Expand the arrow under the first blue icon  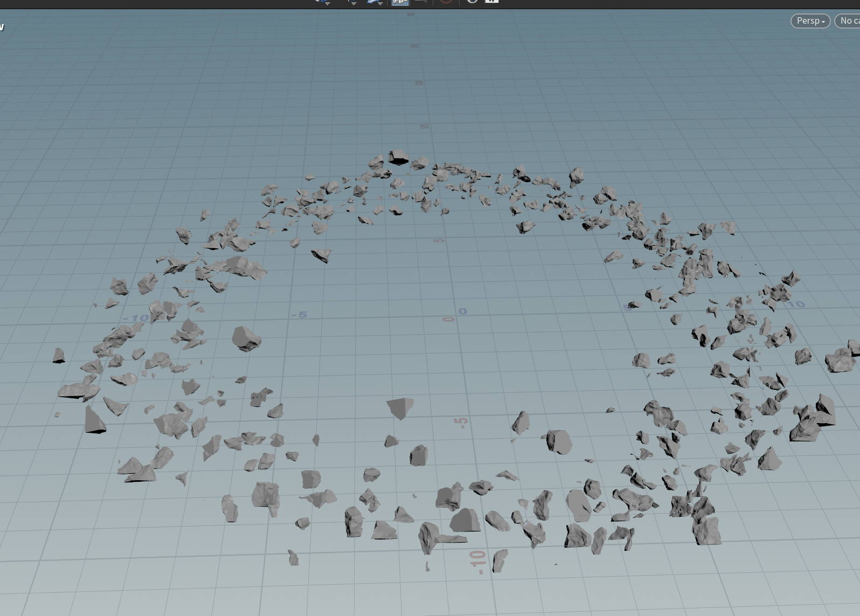(327, 4)
